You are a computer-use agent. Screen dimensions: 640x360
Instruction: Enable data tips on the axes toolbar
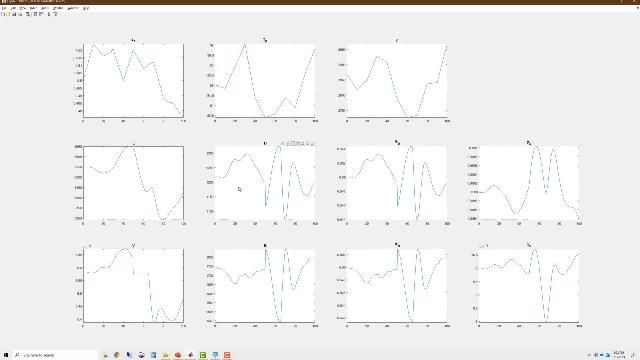tap(293, 144)
